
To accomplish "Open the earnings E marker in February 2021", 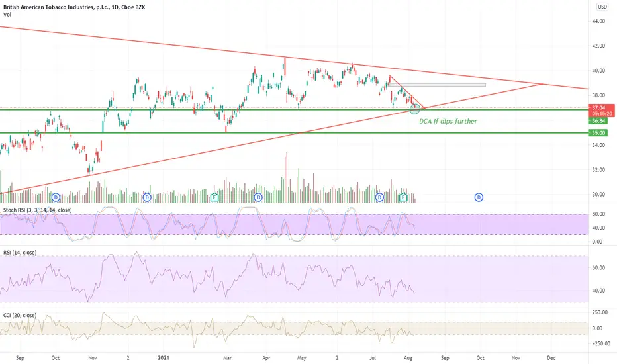I will click(x=214, y=197).
